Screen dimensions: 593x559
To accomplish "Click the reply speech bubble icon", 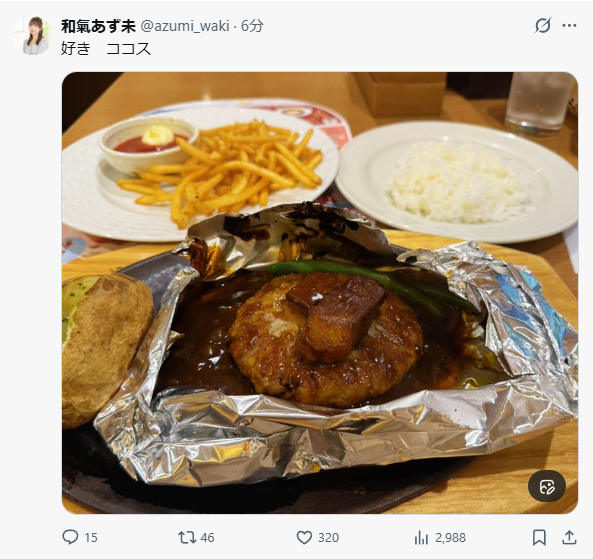I will click(70, 537).
